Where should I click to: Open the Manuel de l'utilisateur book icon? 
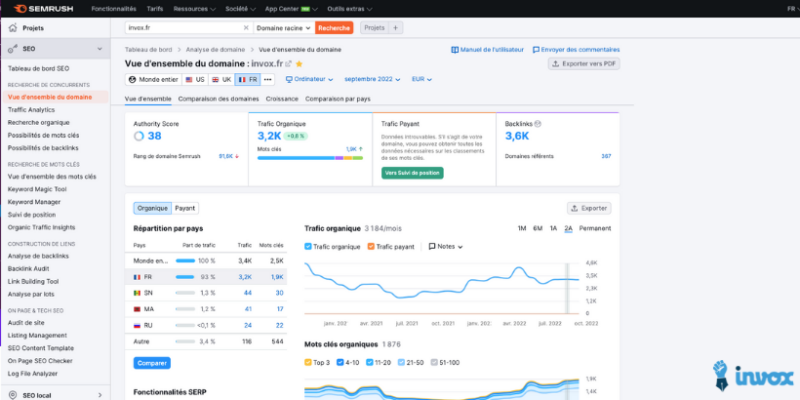455,50
